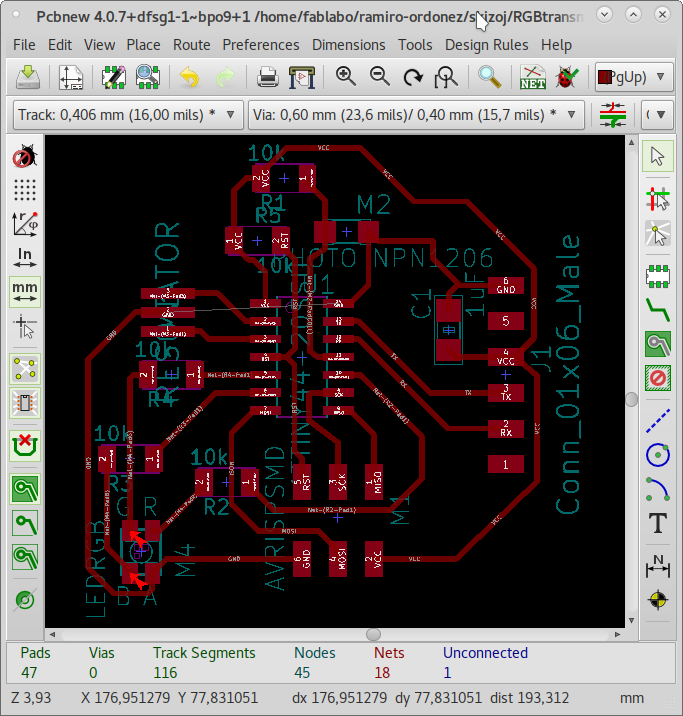Pick the add graphic line tool
Viewport: 683px width, 716px height.
pyautogui.click(x=657, y=421)
